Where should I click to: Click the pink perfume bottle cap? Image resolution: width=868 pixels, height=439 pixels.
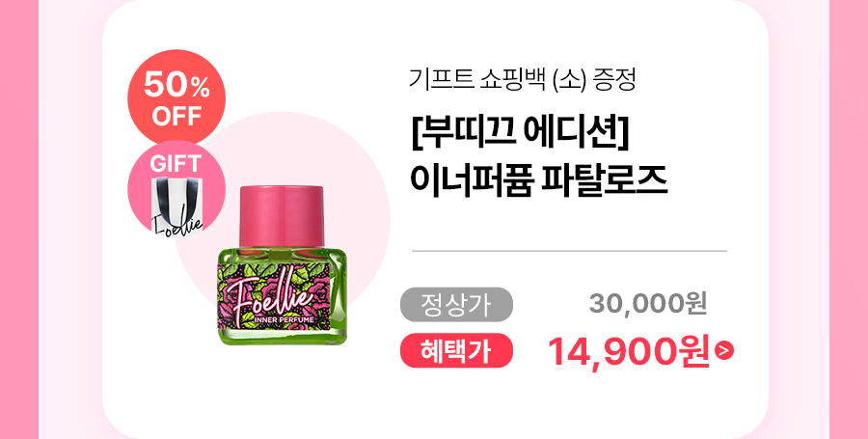click(x=282, y=217)
